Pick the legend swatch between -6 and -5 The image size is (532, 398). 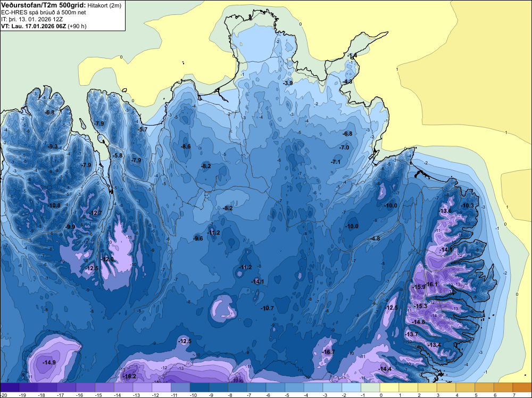276,387
